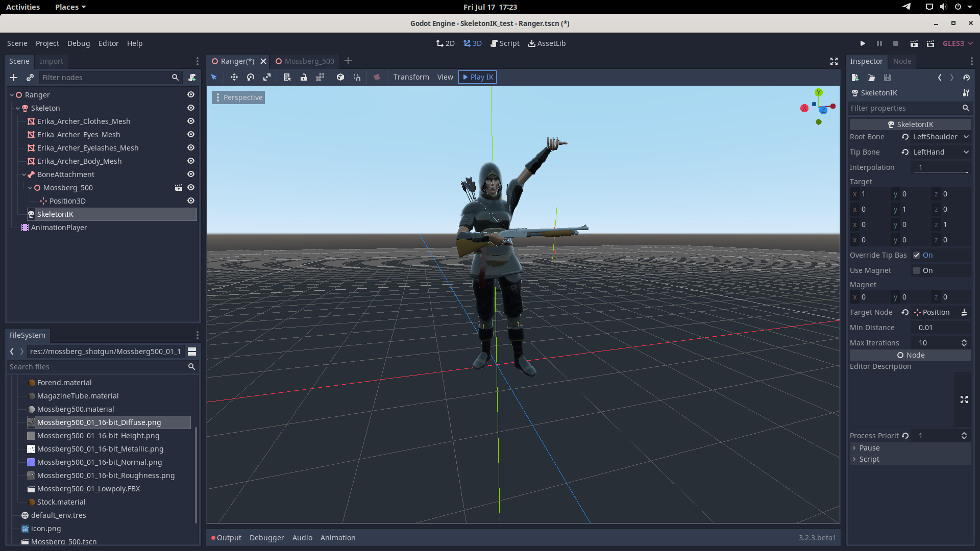The width and height of the screenshot is (980, 551).
Task: Toggle visibility of Position3D node
Action: [191, 201]
